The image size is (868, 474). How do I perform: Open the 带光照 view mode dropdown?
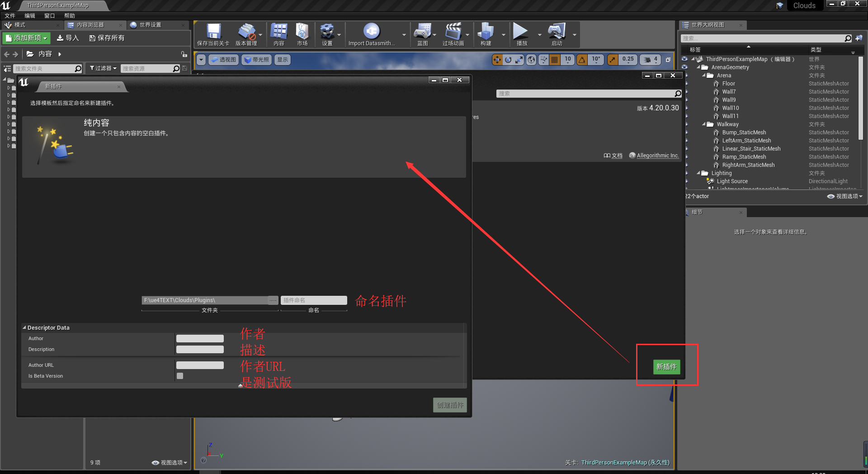[256, 59]
